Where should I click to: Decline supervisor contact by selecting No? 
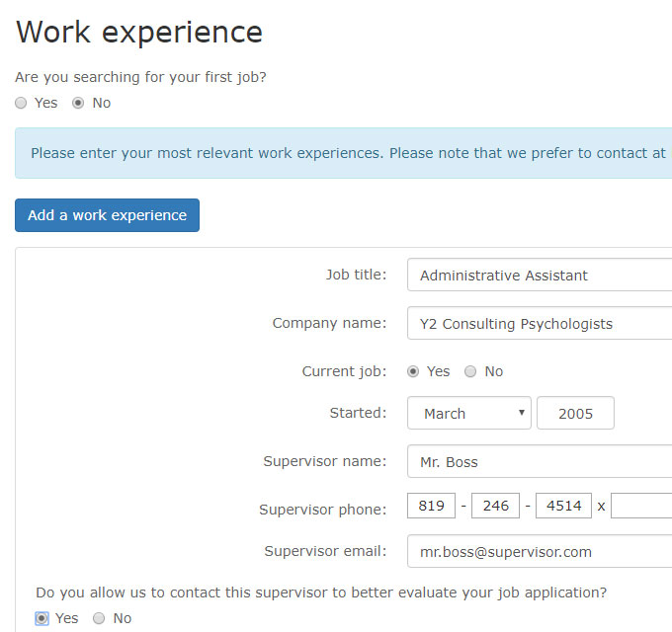[x=99, y=618]
